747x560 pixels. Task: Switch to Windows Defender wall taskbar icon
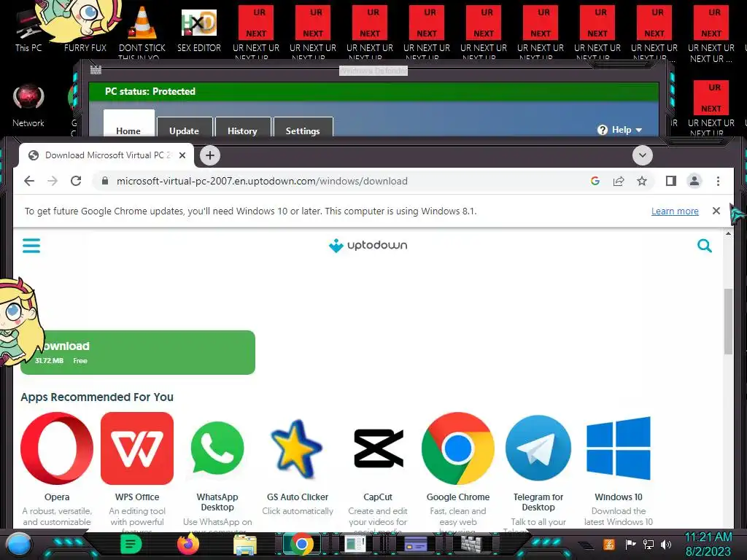[473, 544]
